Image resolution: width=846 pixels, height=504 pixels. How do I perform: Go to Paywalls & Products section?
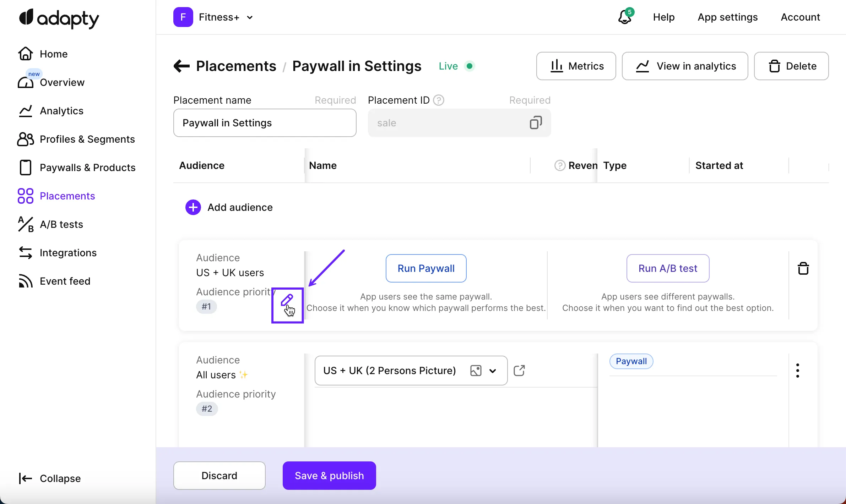click(x=87, y=168)
